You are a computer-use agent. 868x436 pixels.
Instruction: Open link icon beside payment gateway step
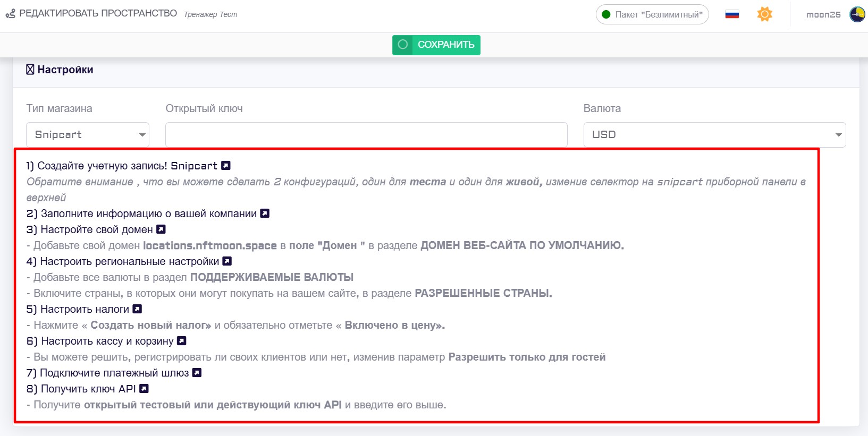point(197,373)
